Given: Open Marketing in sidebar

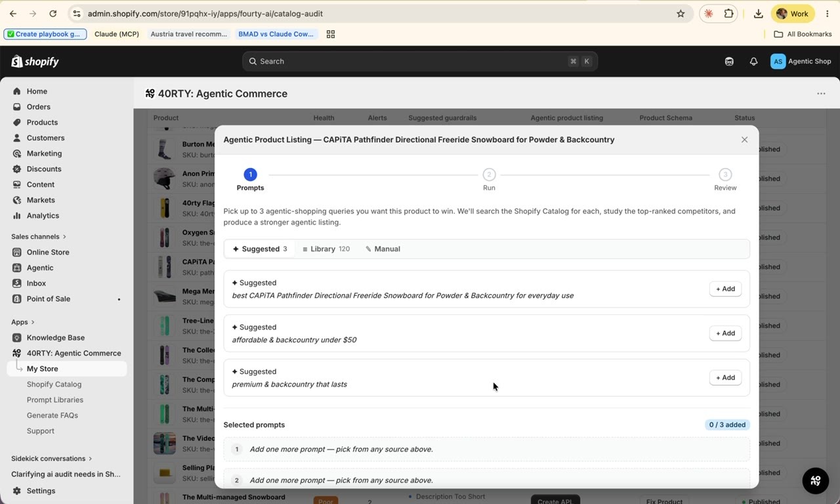Looking at the screenshot, I should coord(44,154).
